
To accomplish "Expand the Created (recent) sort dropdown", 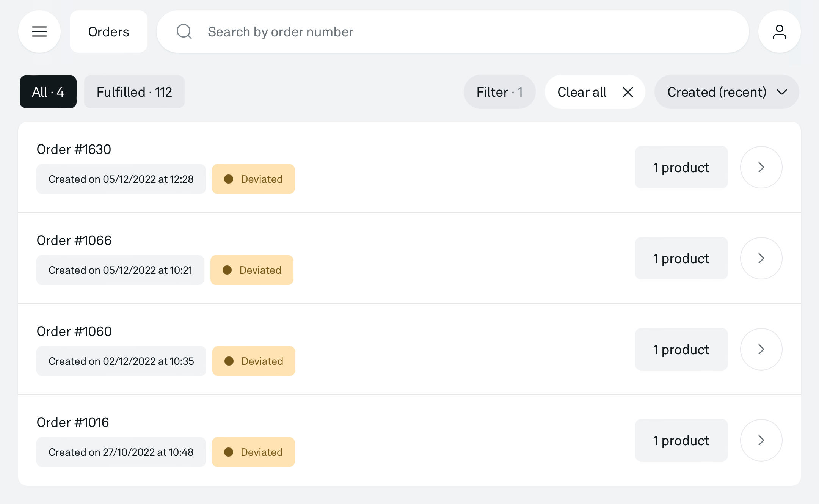I will pos(726,92).
